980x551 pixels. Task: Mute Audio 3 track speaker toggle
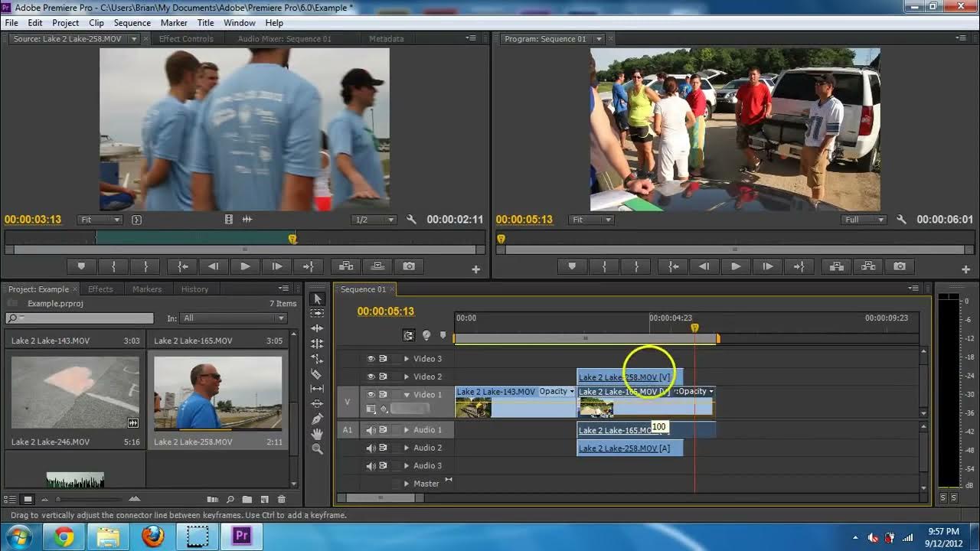point(371,465)
